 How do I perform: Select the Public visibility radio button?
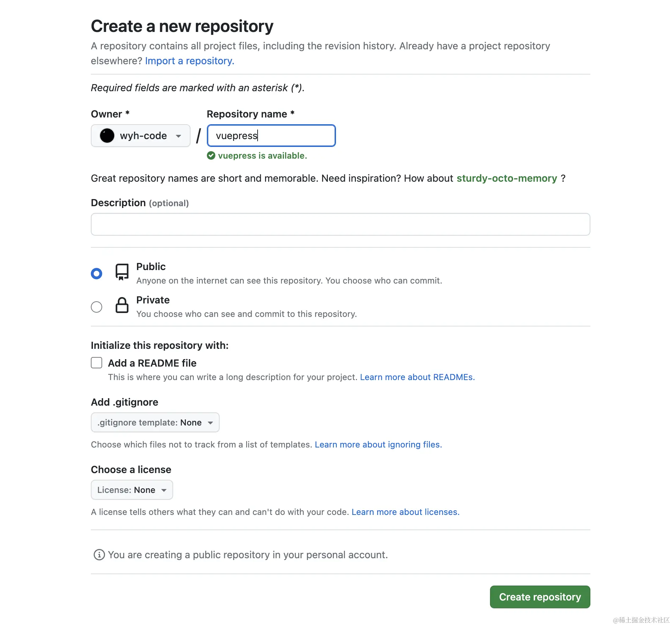pyautogui.click(x=97, y=274)
